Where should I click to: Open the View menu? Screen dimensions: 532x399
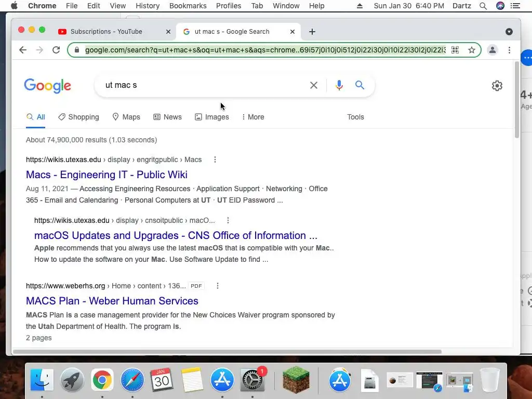(118, 6)
